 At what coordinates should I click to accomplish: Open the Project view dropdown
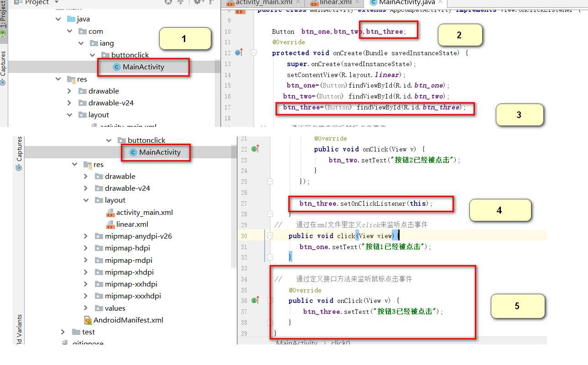coord(57,2)
